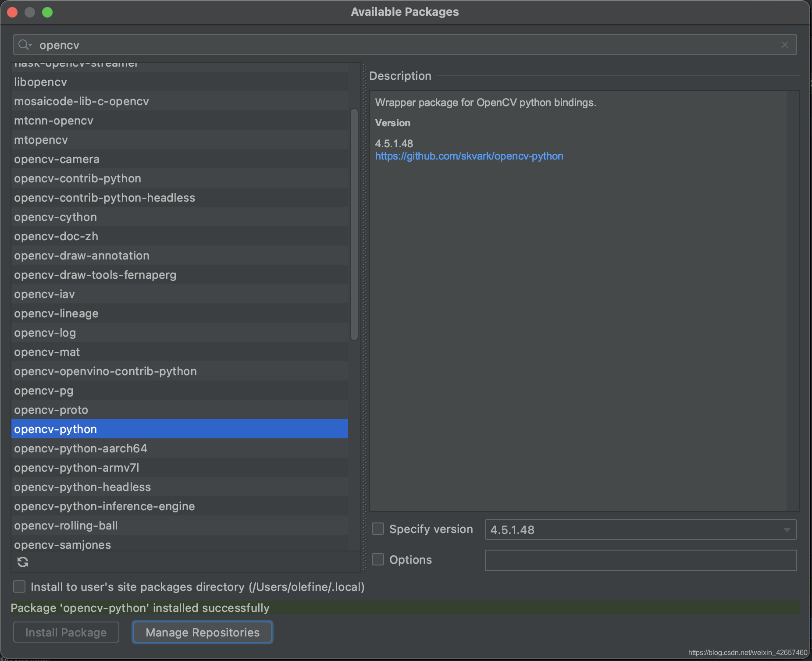Select opencv-camera package

180,159
